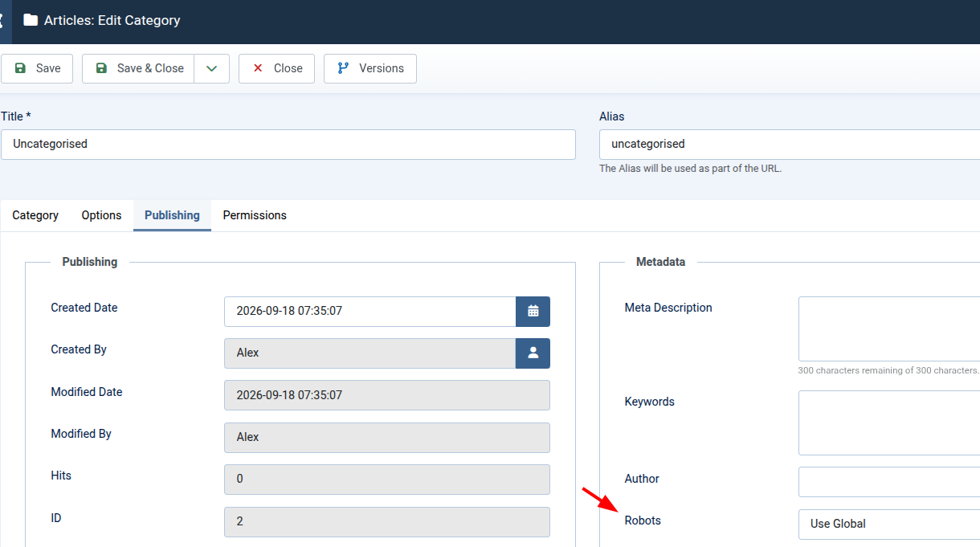Click the Created By field showing Alex

tap(370, 353)
